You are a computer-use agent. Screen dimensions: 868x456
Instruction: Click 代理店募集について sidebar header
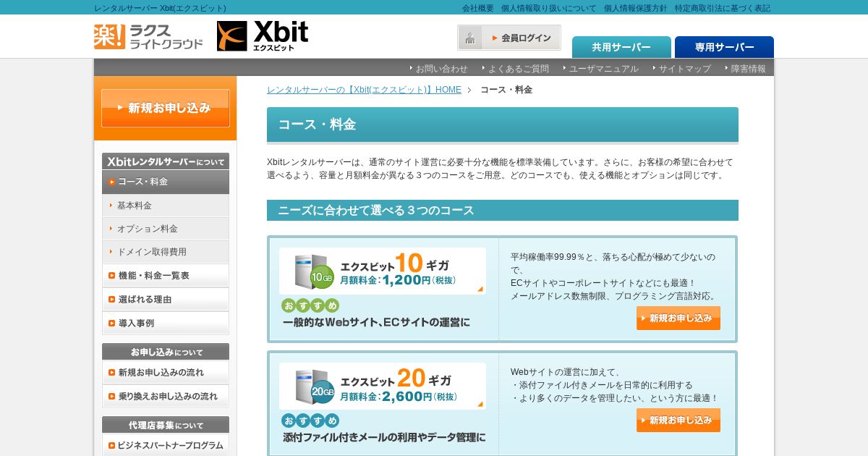[166, 425]
